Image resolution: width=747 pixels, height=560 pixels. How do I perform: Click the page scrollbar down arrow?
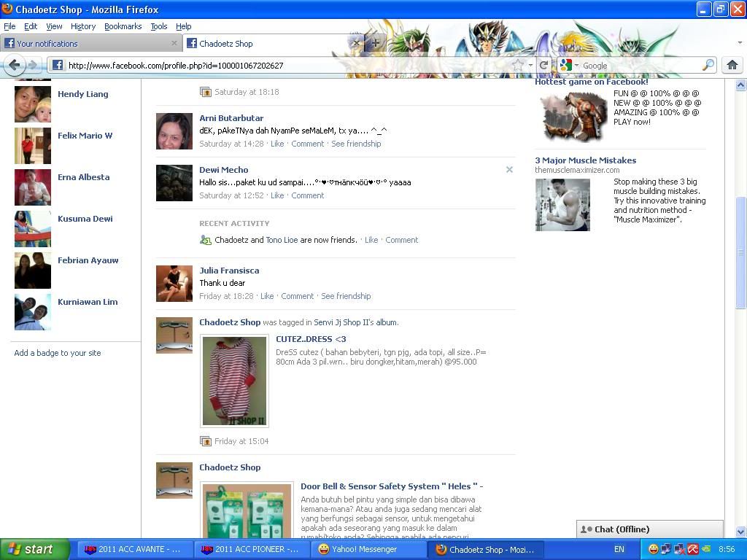coord(741,531)
